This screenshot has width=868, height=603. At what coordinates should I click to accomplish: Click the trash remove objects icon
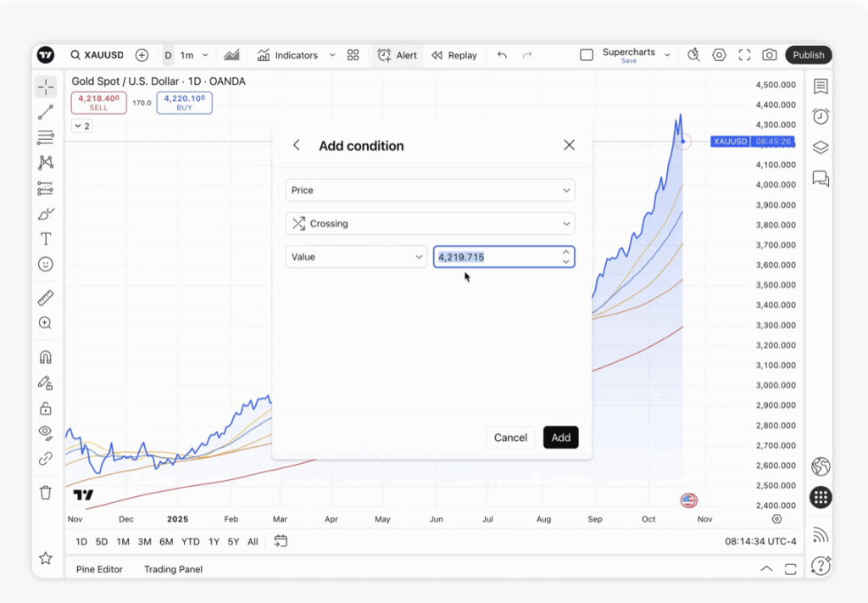[x=46, y=493]
